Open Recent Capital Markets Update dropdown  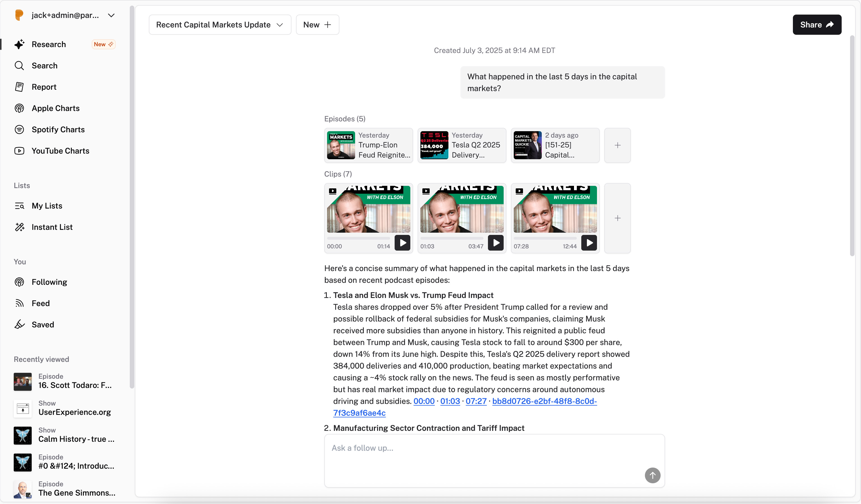click(x=220, y=25)
